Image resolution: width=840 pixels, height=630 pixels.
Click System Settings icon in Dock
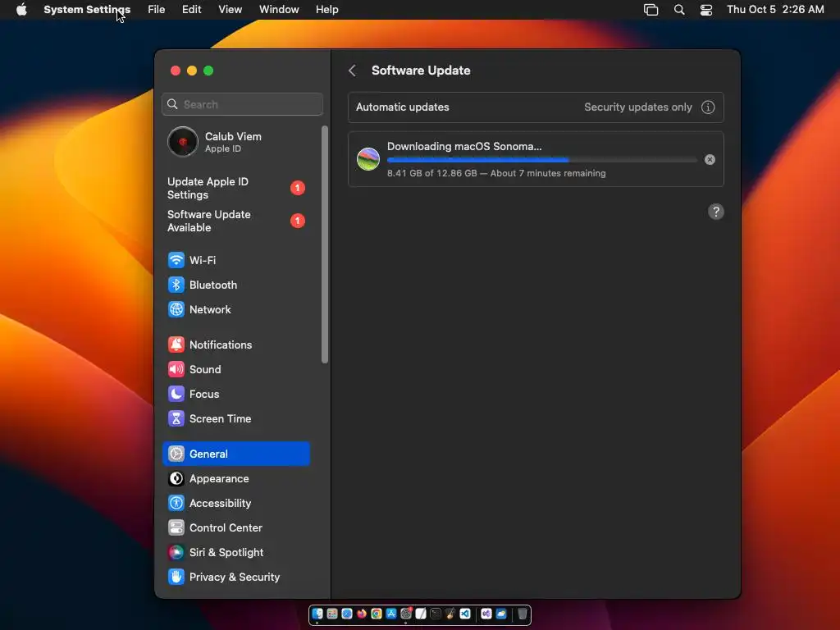click(406, 614)
